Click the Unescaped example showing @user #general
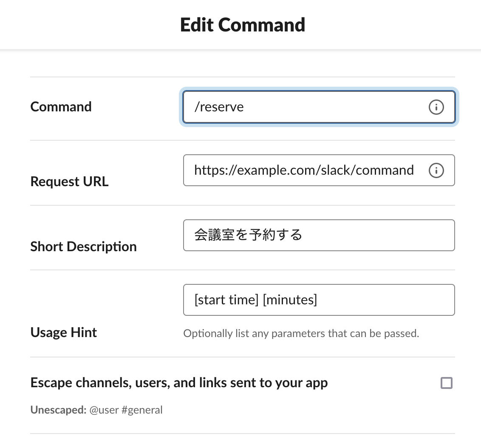This screenshot has width=481, height=448. pos(96,410)
